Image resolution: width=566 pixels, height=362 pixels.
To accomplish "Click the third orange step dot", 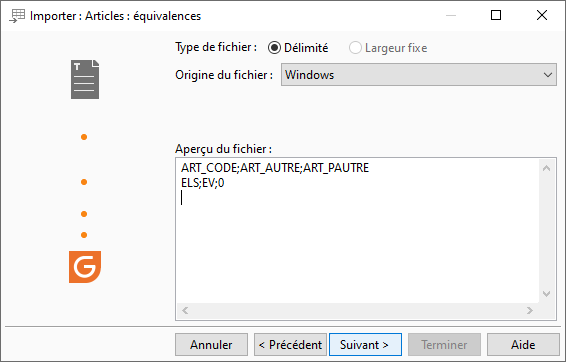I will point(84,214).
